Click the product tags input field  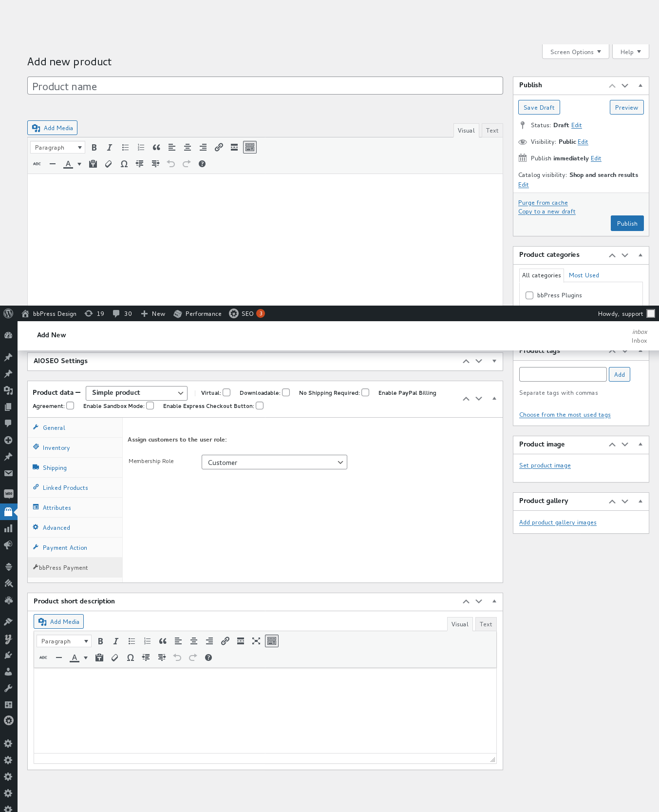click(x=563, y=374)
